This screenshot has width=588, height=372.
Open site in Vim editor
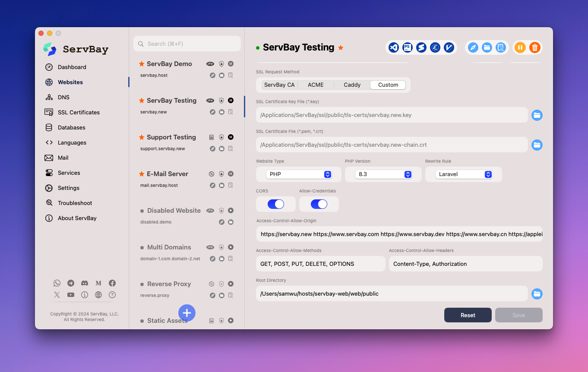coord(449,47)
